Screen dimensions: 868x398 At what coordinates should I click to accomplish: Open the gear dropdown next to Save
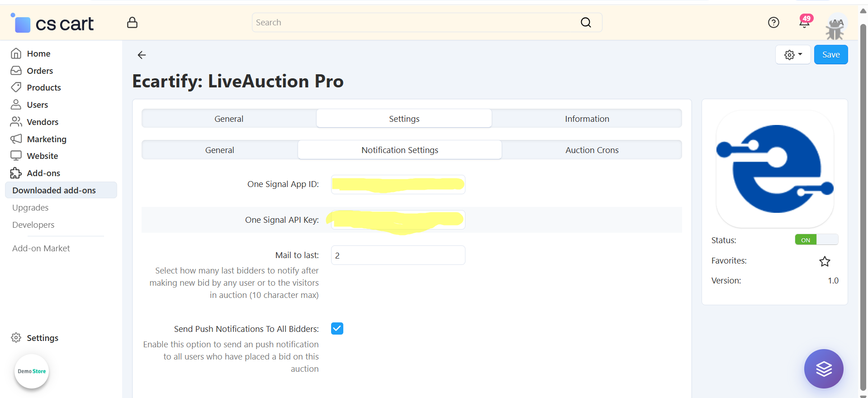793,55
